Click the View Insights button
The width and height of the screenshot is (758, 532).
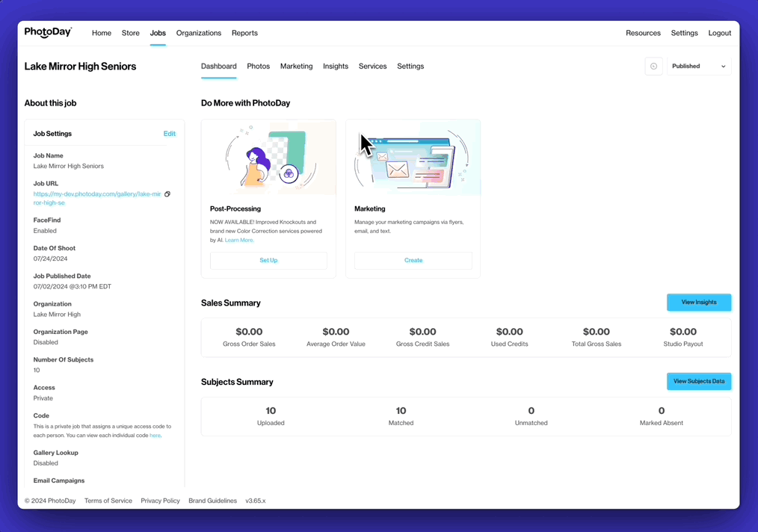coord(698,303)
